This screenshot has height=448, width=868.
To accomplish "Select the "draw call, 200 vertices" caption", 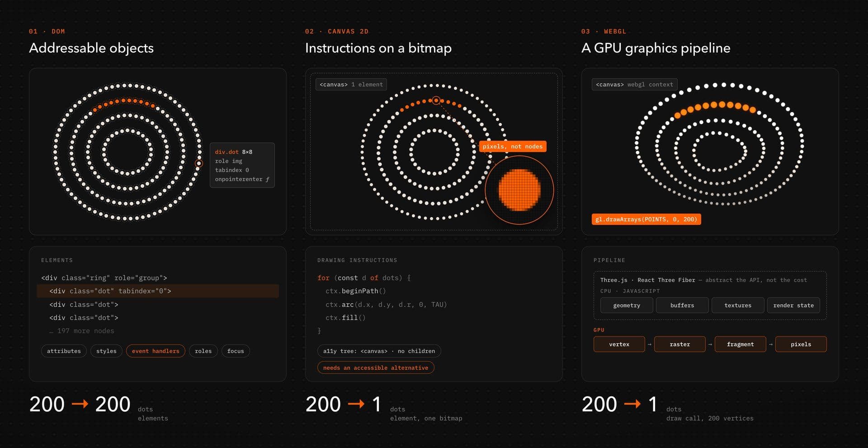I will click(x=710, y=419).
